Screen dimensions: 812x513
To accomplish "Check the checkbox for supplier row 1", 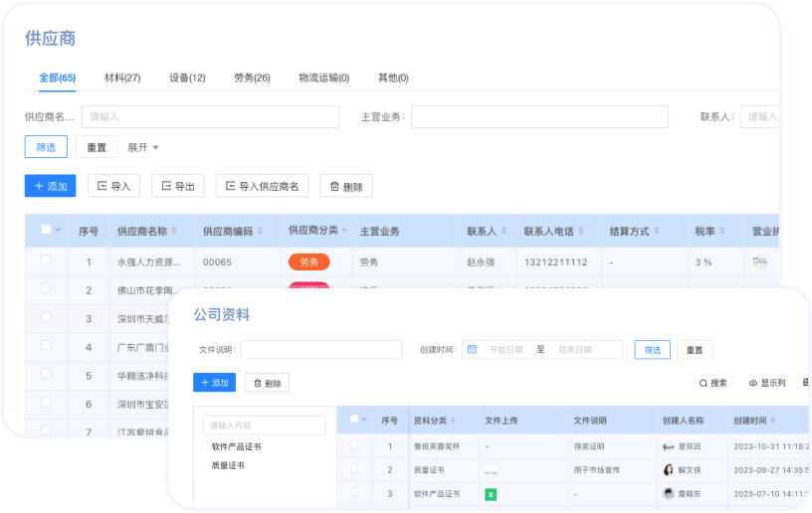I will tap(46, 260).
